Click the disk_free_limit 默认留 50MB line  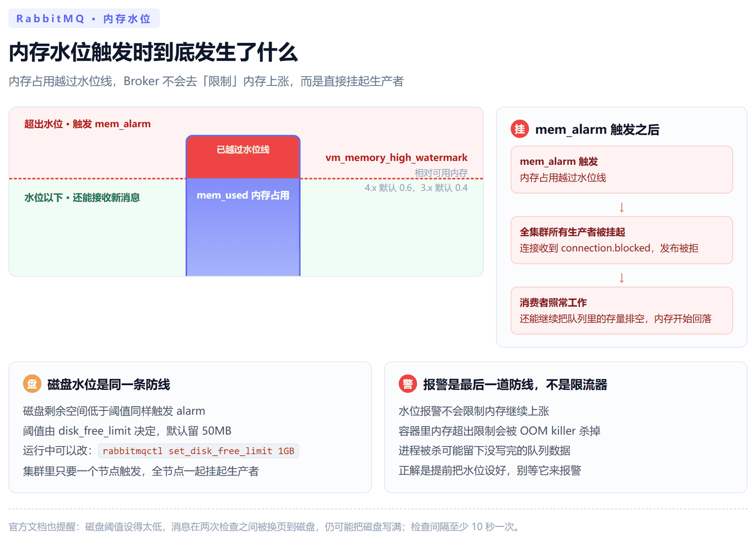click(x=127, y=431)
